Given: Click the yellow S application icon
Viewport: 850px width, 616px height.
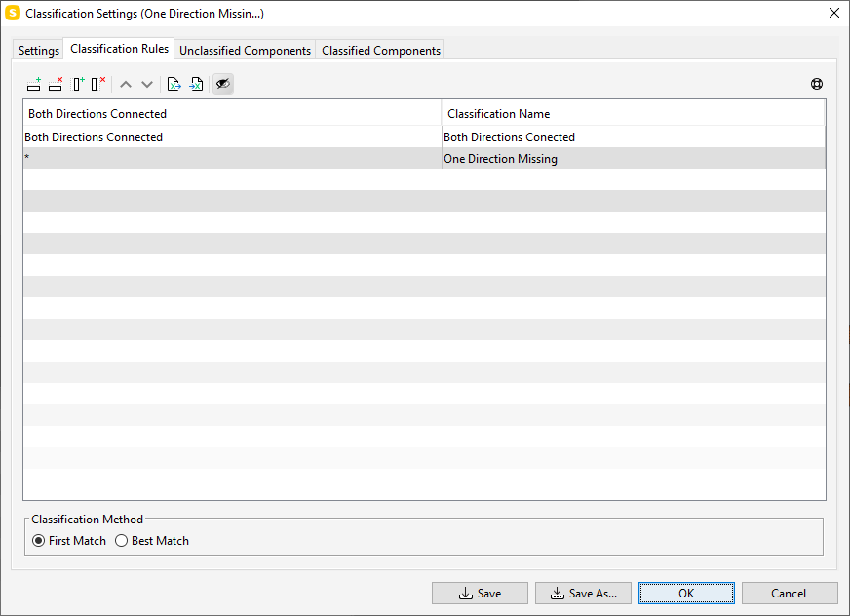Looking at the screenshot, I should point(13,13).
